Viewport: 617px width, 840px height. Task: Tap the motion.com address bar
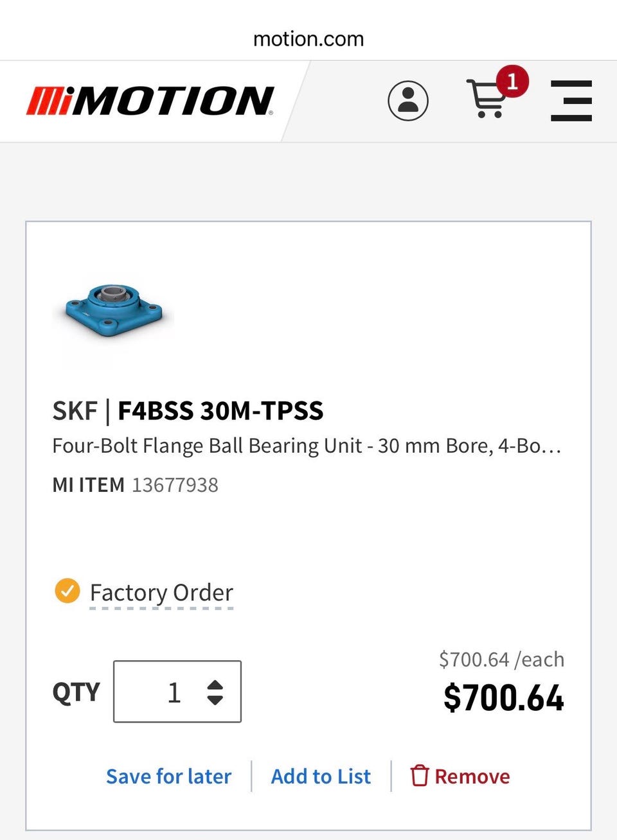(308, 39)
